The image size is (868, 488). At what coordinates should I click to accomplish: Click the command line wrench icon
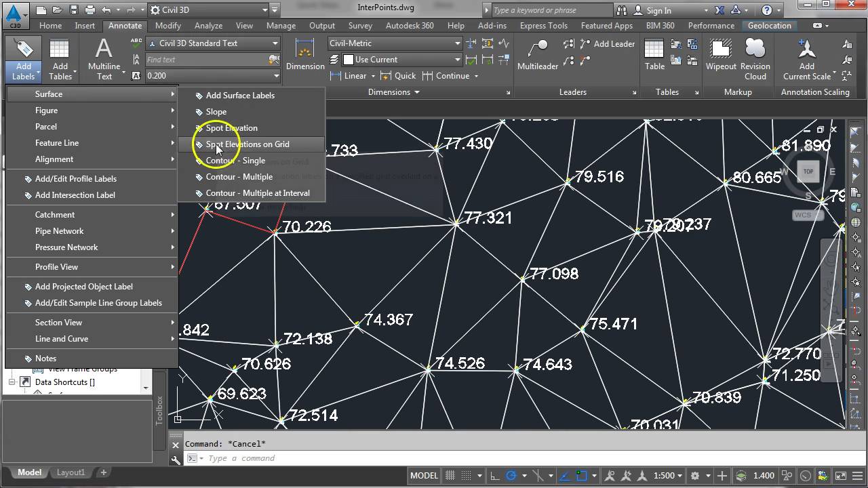(x=176, y=459)
